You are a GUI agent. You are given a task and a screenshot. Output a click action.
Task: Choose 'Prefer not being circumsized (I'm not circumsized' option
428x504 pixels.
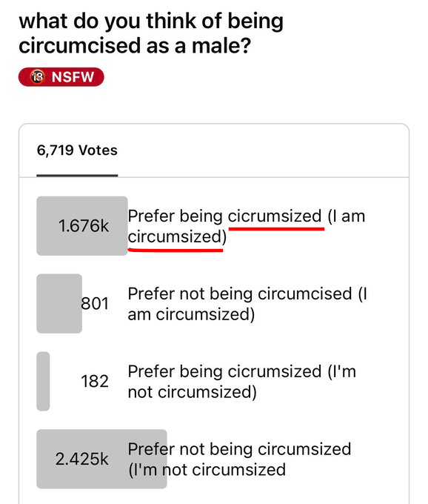click(239, 460)
